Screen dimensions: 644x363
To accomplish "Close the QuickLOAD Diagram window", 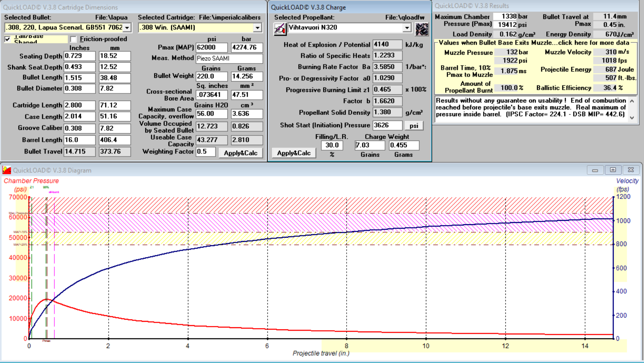I will coord(631,170).
